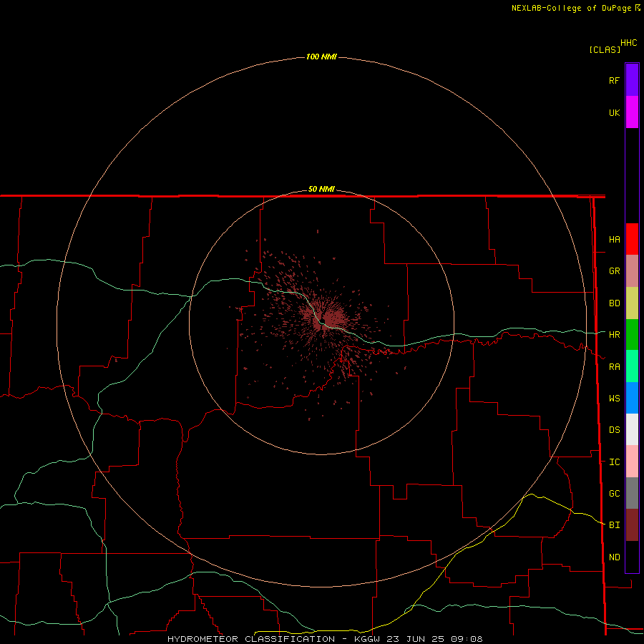Click the GC legend label

pos(614,494)
